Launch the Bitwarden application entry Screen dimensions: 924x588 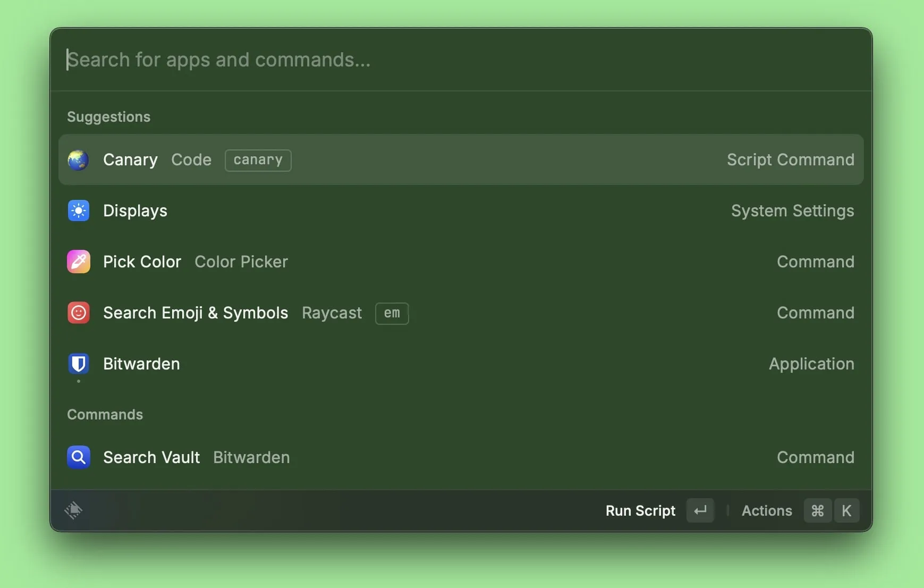[x=460, y=364]
